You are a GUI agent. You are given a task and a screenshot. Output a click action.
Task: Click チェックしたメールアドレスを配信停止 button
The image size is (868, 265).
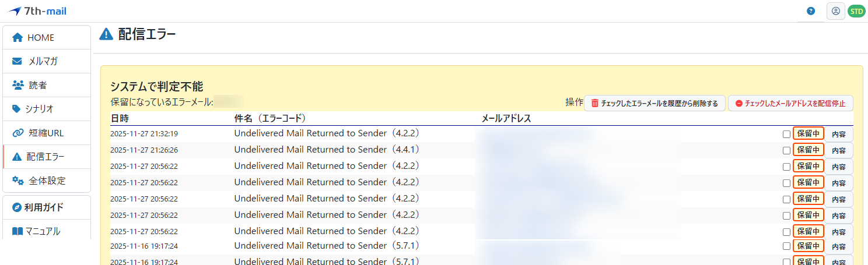coord(790,103)
